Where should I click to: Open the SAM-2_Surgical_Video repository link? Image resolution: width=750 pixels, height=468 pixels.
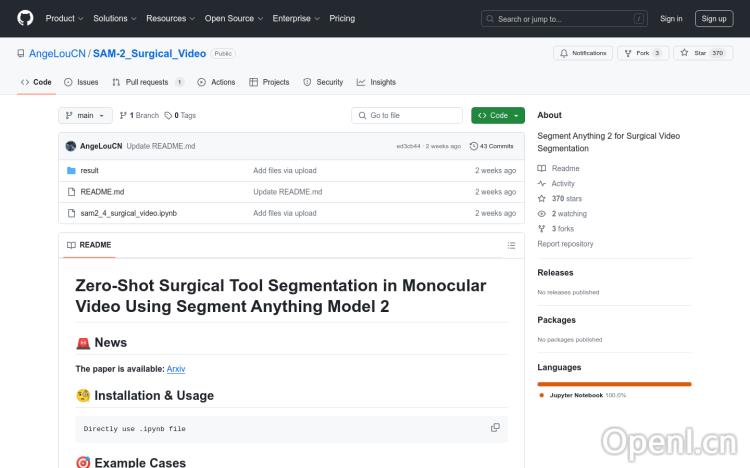coord(149,54)
